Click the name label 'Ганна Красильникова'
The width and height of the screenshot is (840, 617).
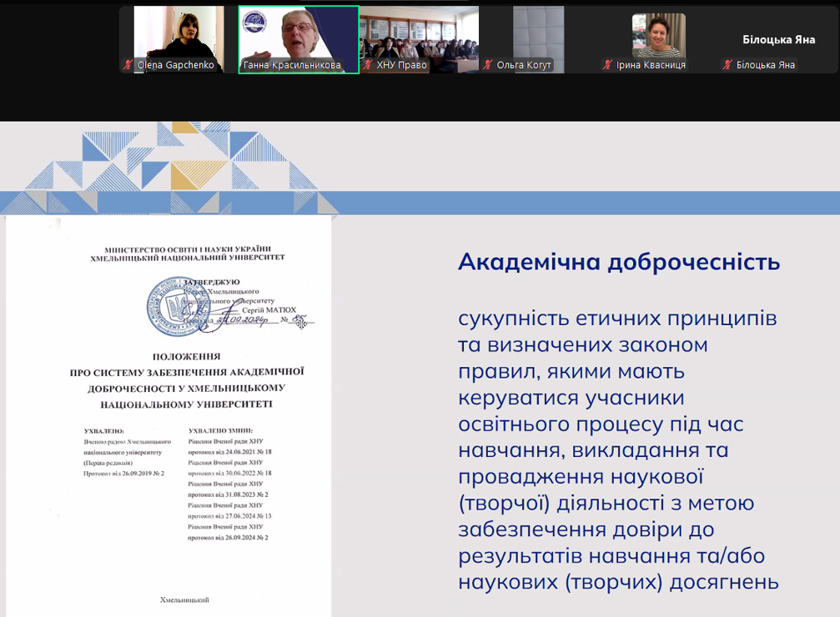click(292, 65)
